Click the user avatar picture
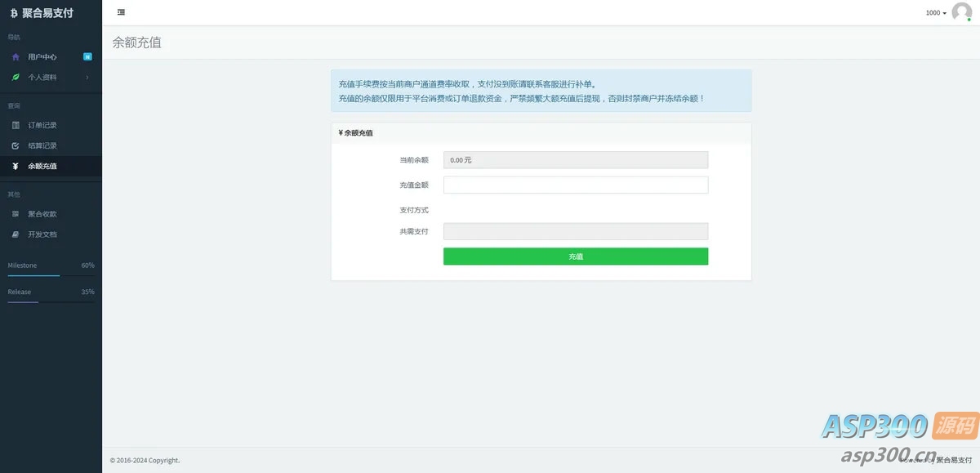The height and width of the screenshot is (473, 980). [x=962, y=12]
